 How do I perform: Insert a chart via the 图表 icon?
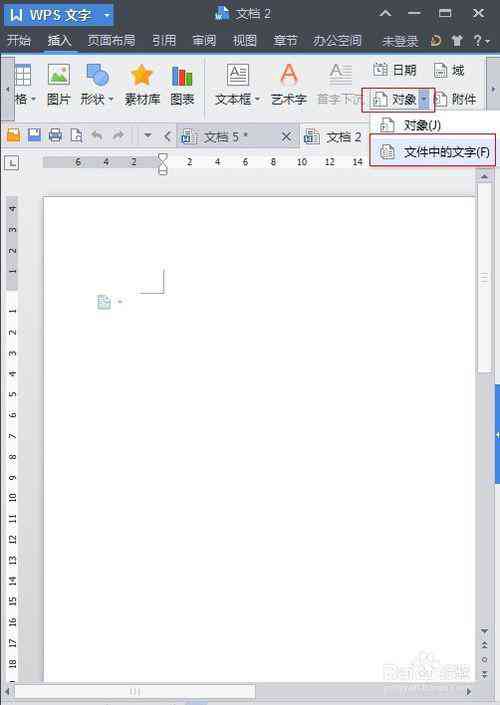click(x=182, y=76)
